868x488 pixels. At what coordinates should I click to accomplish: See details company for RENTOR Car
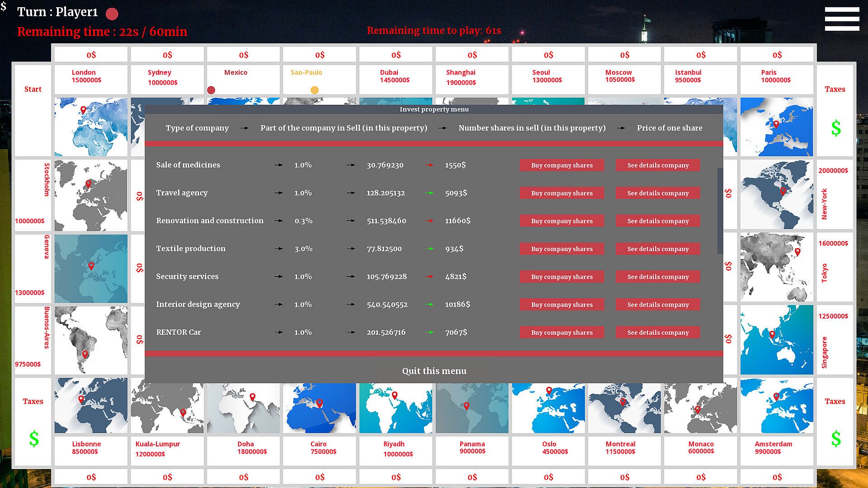coord(658,333)
